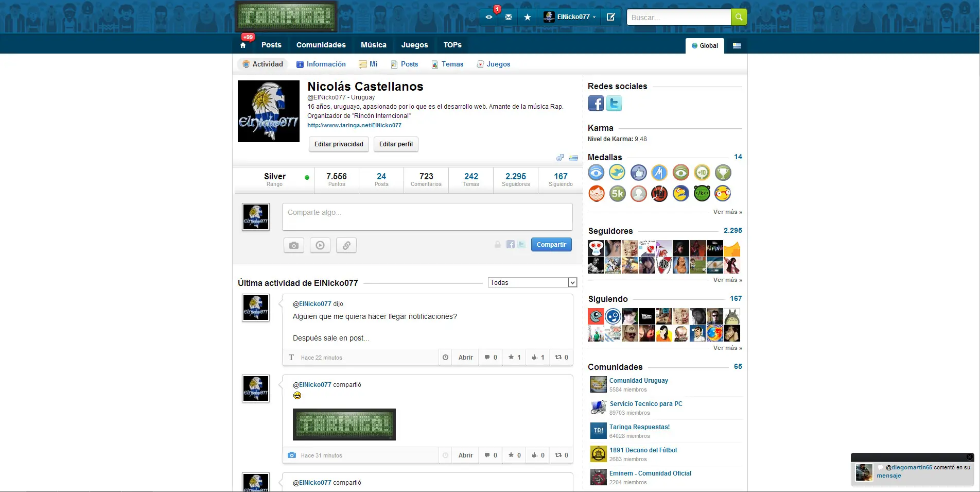Switch to the Actividad profile tab
The width and height of the screenshot is (980, 492).
(263, 64)
